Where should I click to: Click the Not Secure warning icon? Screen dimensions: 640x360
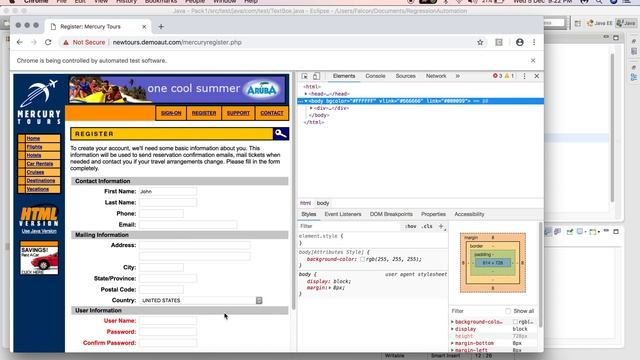(66, 42)
